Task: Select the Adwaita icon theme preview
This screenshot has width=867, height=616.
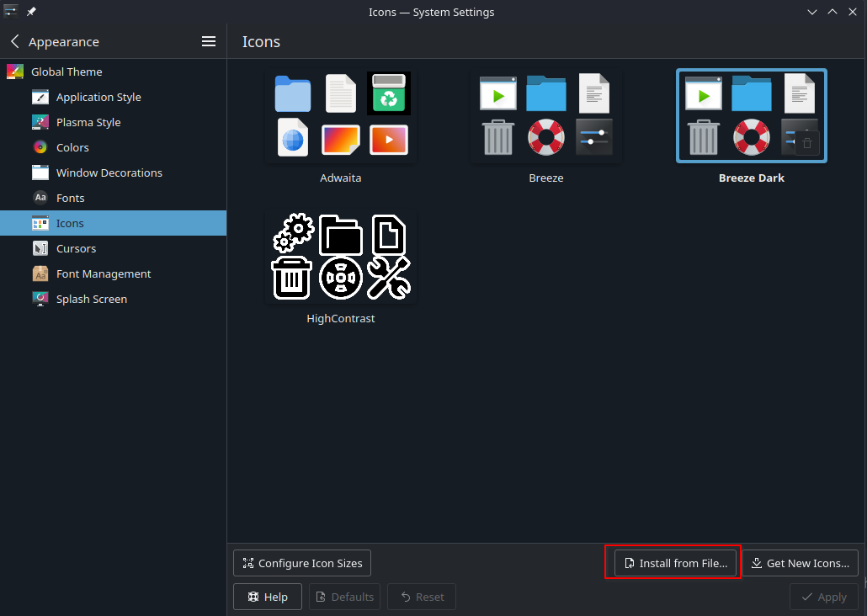Action: [341, 116]
